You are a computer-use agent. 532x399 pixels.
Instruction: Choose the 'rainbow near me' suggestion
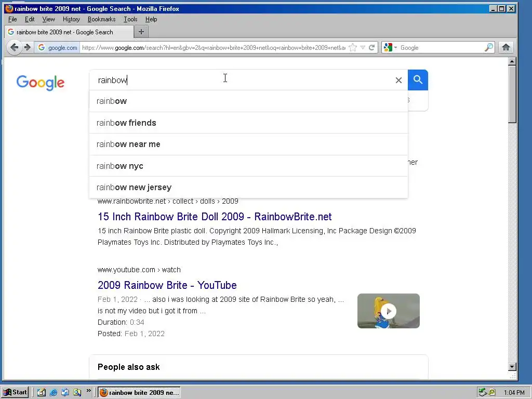pyautogui.click(x=248, y=144)
